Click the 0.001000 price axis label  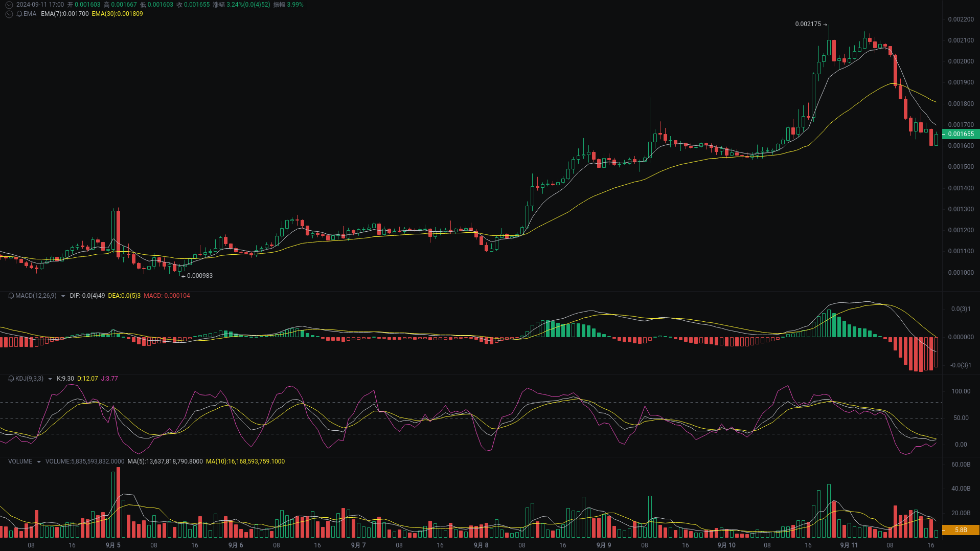click(961, 273)
